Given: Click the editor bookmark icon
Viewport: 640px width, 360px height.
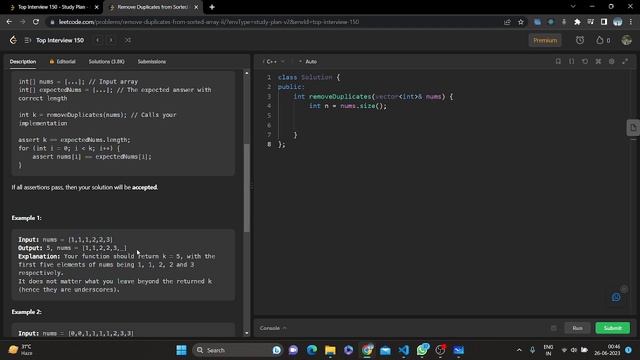Looking at the screenshot, I should tap(558, 61).
